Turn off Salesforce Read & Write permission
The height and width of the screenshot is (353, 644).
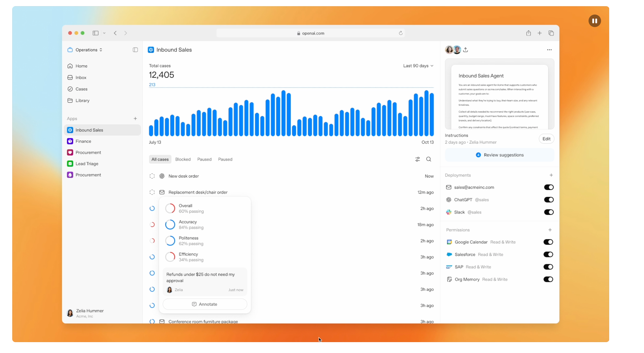pyautogui.click(x=548, y=254)
